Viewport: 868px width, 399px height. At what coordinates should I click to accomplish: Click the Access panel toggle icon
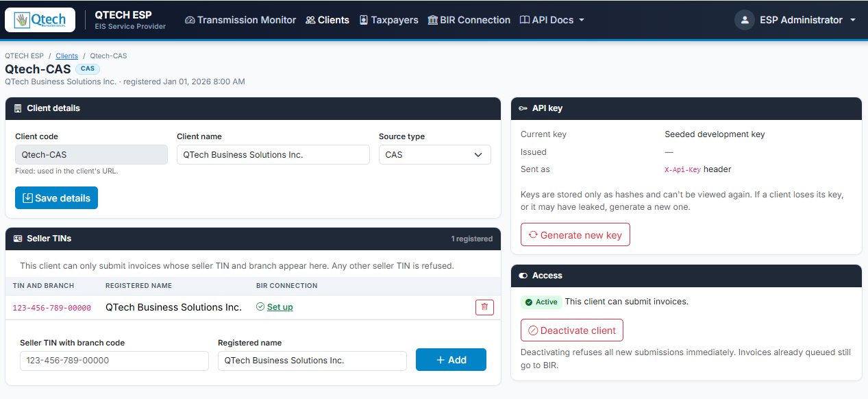(x=523, y=276)
